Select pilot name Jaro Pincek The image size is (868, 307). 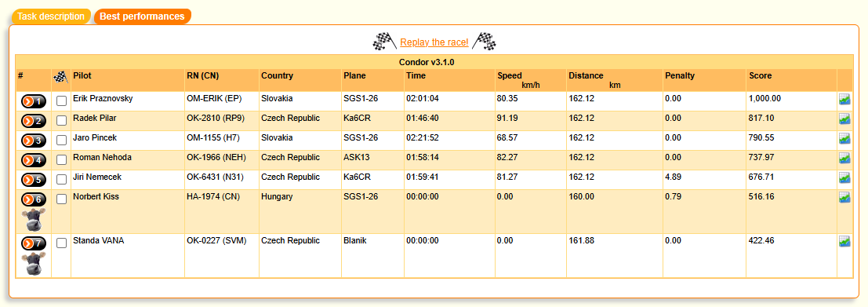(95, 137)
